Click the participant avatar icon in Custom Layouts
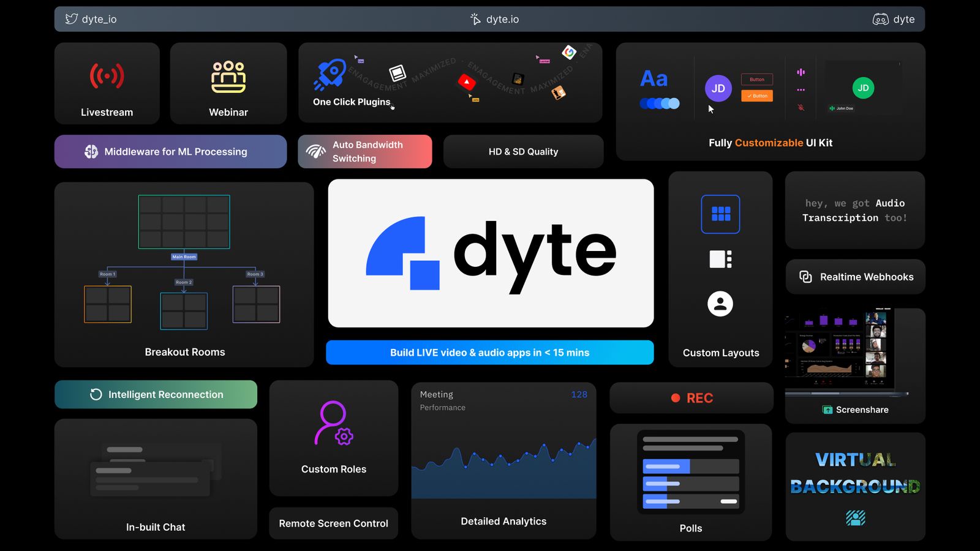The image size is (980, 551). tap(720, 304)
